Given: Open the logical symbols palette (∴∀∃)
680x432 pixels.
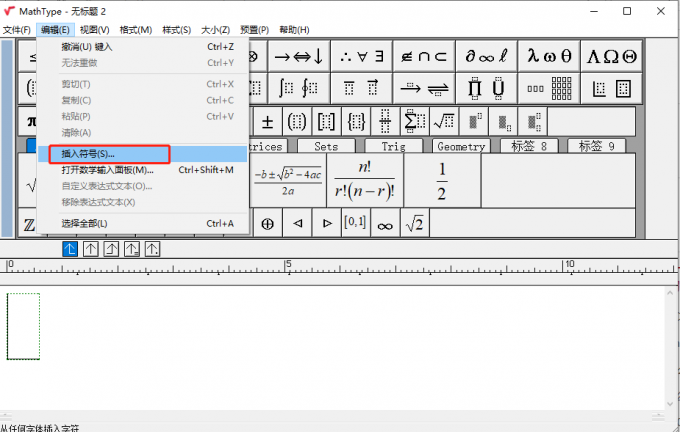Looking at the screenshot, I should click(x=361, y=56).
